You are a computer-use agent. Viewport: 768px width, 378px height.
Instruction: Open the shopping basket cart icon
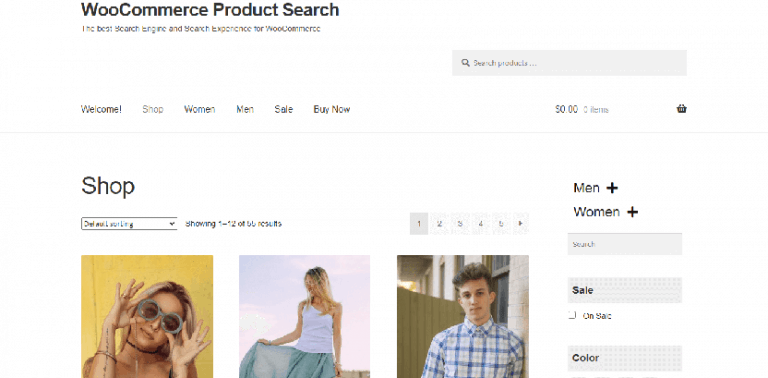pyautogui.click(x=681, y=109)
